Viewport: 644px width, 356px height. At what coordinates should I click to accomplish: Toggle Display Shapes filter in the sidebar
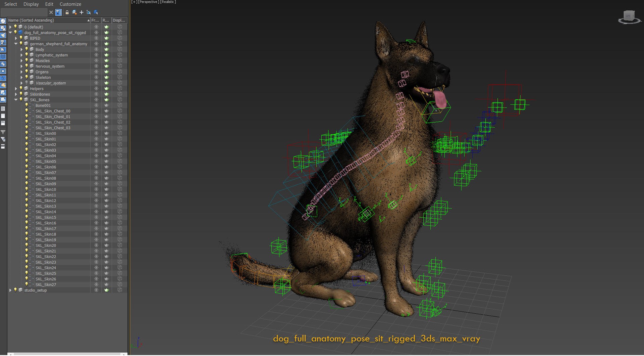[x=3, y=28]
